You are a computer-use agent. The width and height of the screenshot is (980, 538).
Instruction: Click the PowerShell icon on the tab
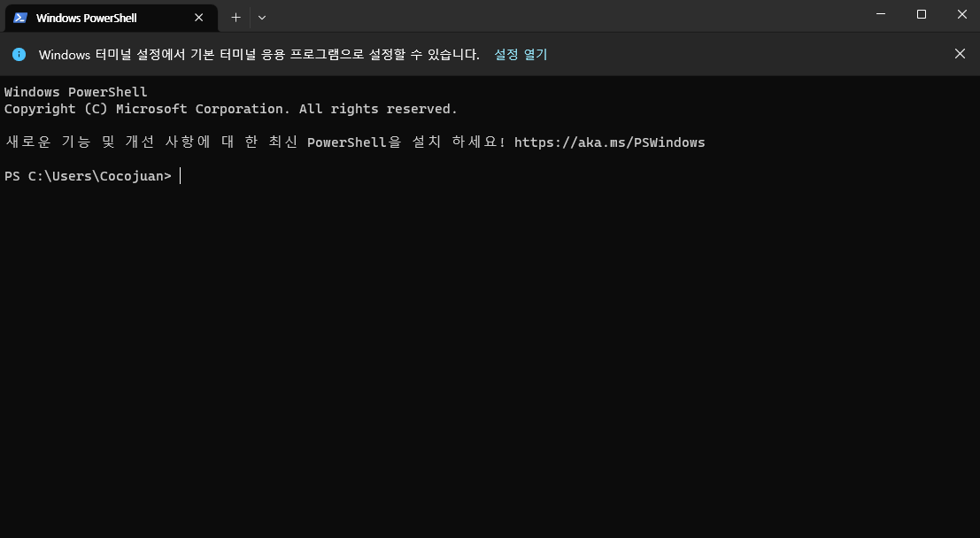(20, 18)
